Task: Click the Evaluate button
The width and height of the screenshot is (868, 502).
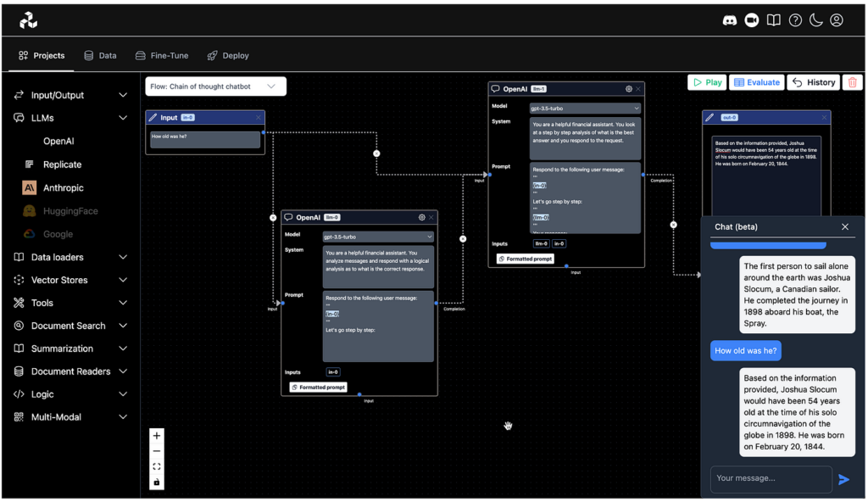Action: tap(756, 82)
